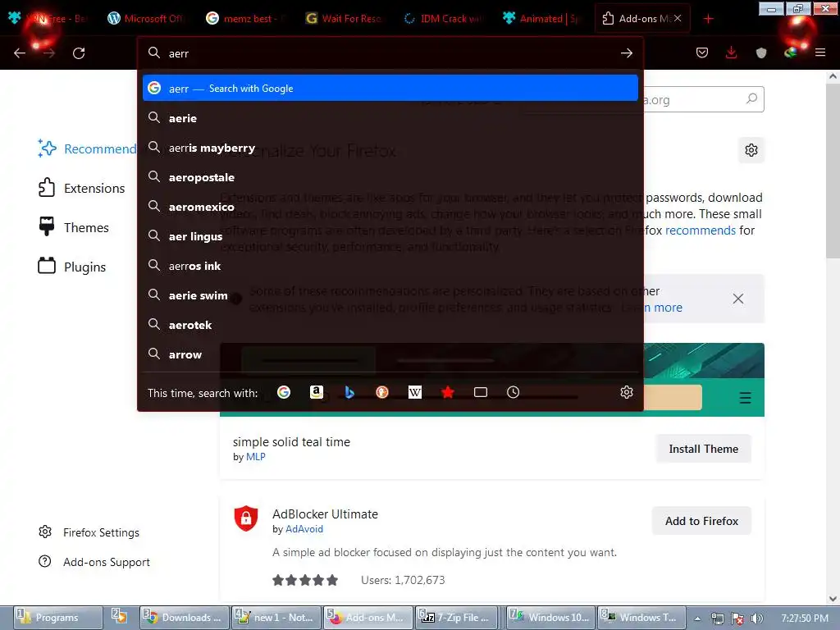Open the theme preview hamburger icon
Image resolution: width=840 pixels, height=630 pixels.
coord(745,398)
